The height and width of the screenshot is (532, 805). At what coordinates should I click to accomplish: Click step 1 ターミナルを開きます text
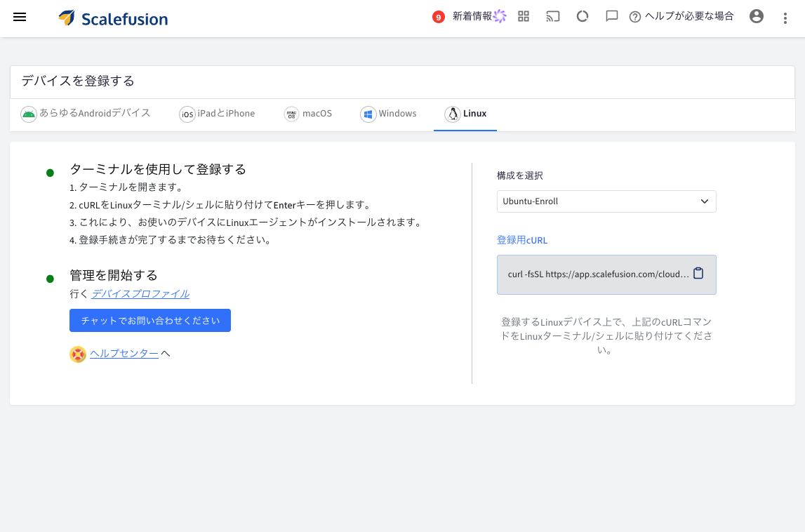coord(126,187)
